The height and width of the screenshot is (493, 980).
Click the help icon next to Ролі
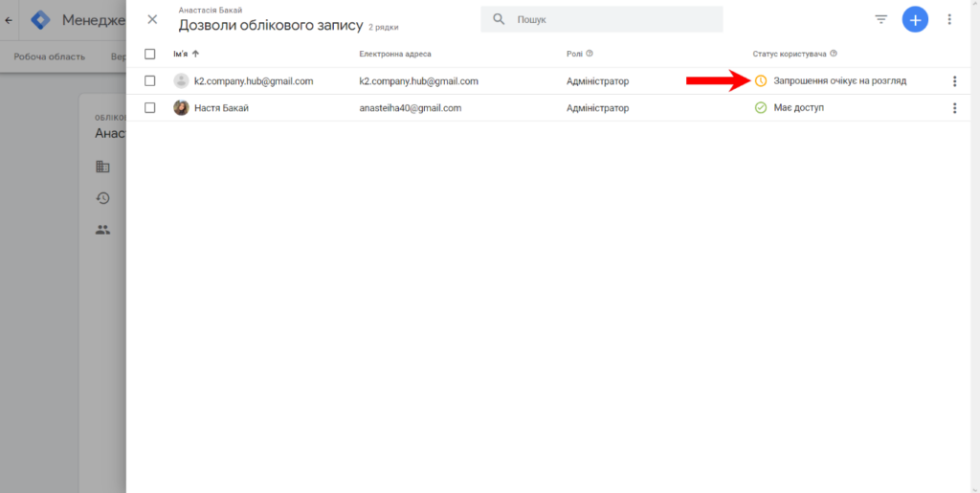click(590, 54)
